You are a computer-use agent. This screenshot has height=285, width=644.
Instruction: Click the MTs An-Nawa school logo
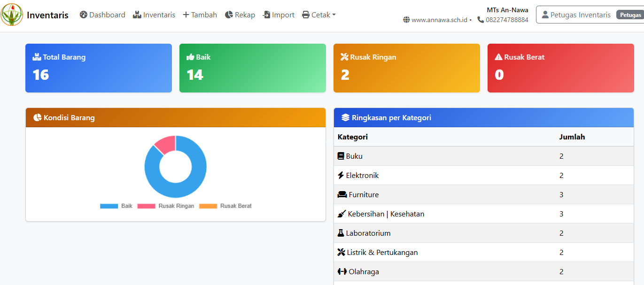pyautogui.click(x=12, y=15)
